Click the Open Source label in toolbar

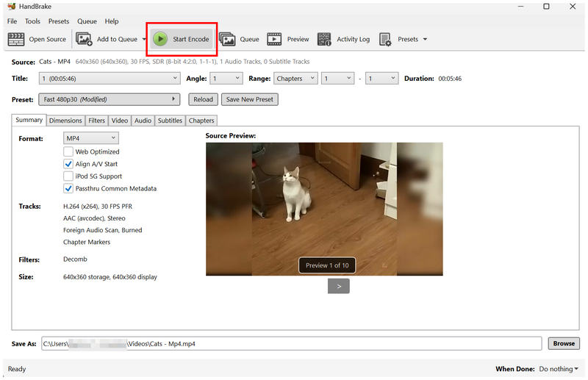(47, 39)
